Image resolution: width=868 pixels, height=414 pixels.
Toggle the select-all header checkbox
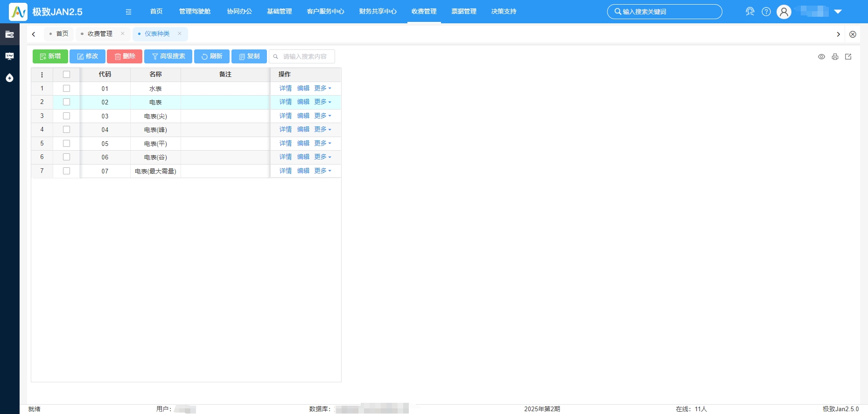pyautogui.click(x=66, y=75)
